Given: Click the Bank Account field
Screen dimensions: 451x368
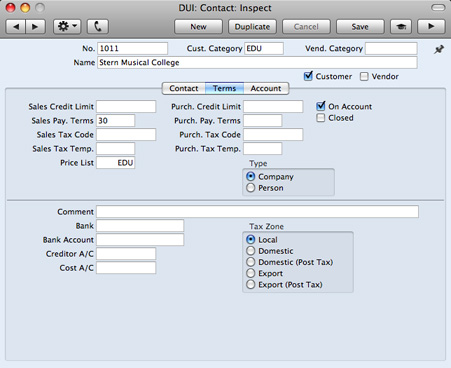Looking at the screenshot, I should point(140,240).
